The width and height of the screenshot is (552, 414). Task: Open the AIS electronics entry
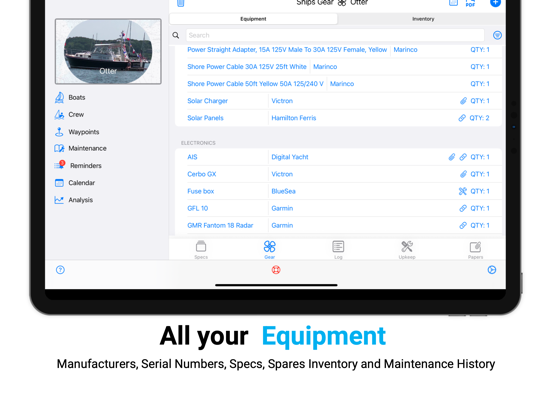tap(338, 157)
